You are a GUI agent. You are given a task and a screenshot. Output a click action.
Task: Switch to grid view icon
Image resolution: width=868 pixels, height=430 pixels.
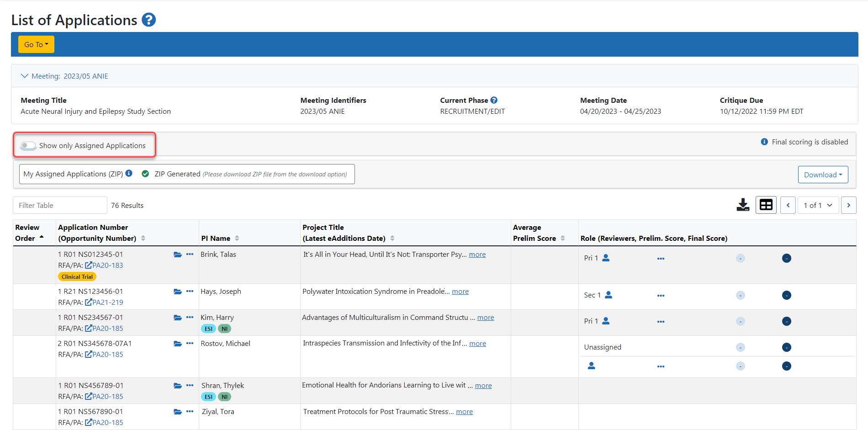point(766,205)
